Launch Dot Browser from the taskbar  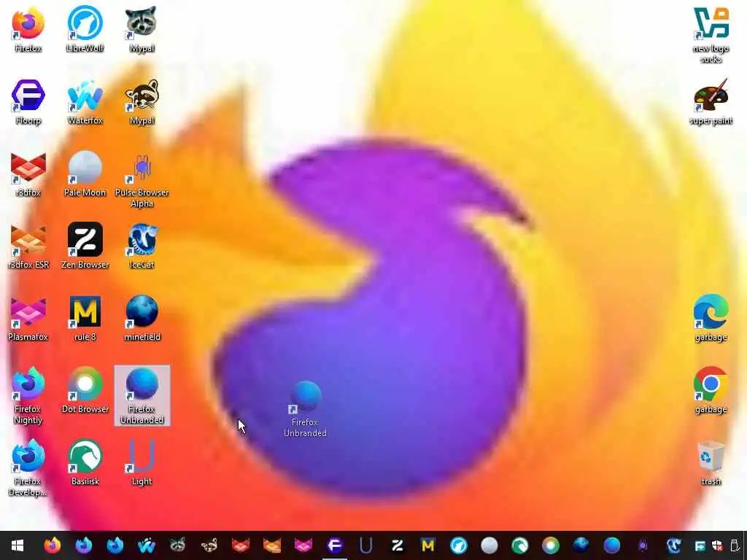click(550, 545)
